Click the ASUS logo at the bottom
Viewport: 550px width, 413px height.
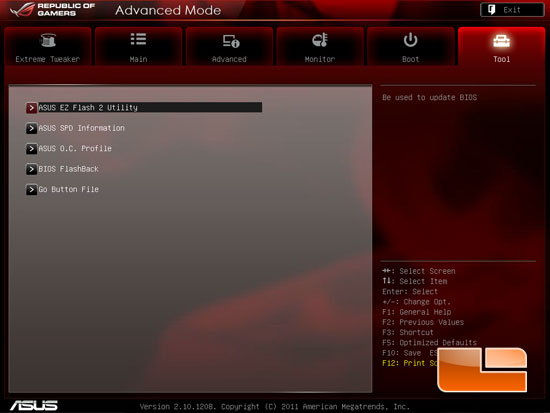34,405
